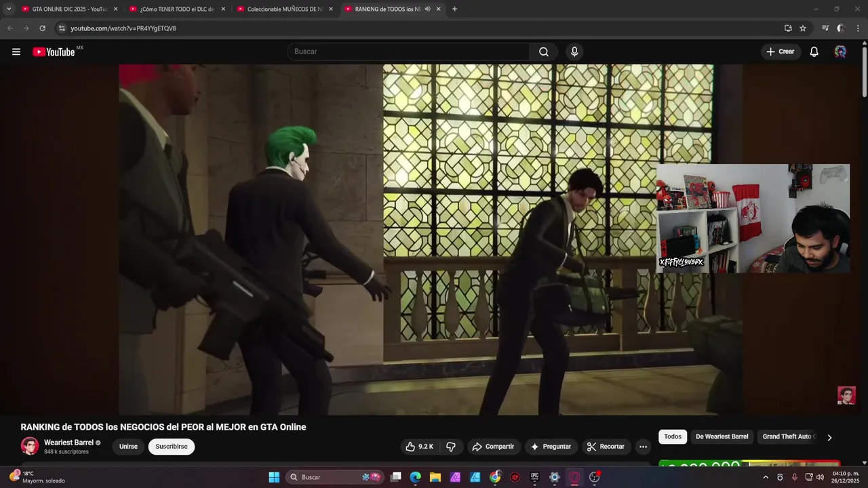Open File Explorer from taskbar
This screenshot has width=868, height=488.
[435, 477]
